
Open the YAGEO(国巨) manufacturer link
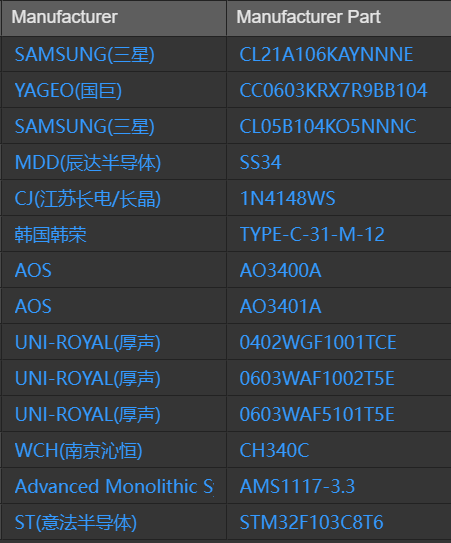point(68,91)
